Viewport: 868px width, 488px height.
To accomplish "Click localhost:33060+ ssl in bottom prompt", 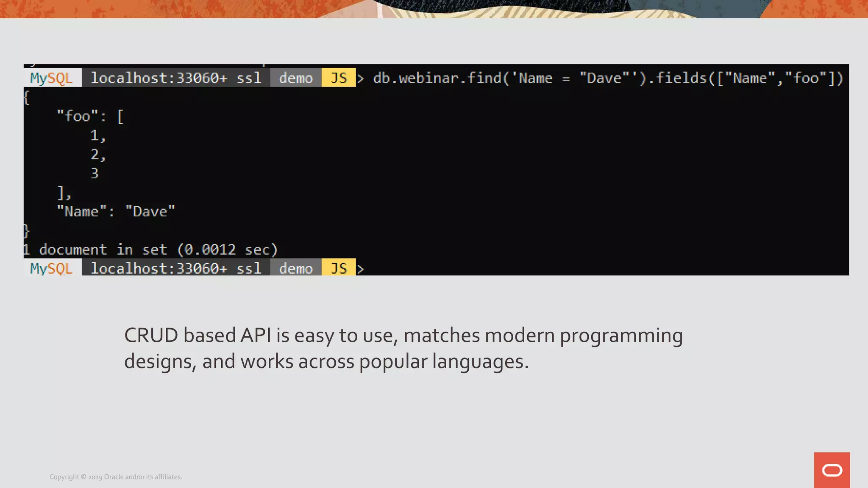I will (176, 268).
